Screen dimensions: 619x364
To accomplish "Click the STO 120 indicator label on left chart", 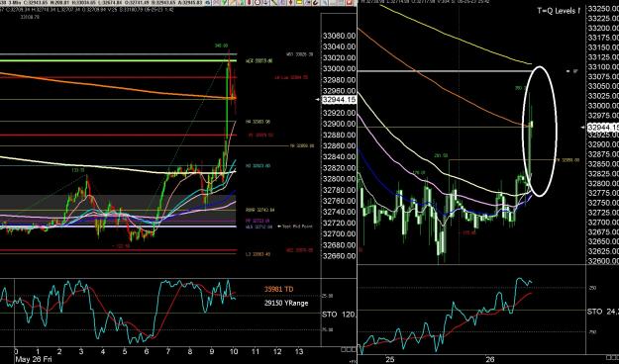I will coord(339,315).
